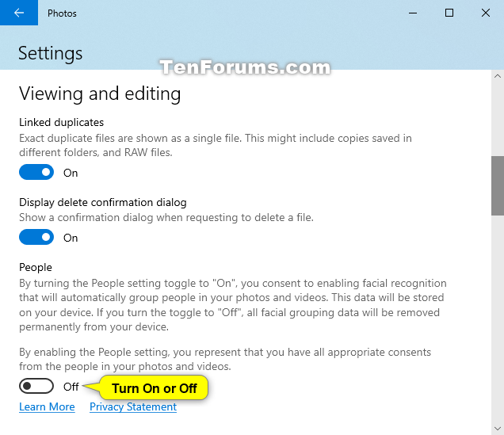Open the Privacy Statement link
The height and width of the screenshot is (435, 504).
[x=133, y=406]
